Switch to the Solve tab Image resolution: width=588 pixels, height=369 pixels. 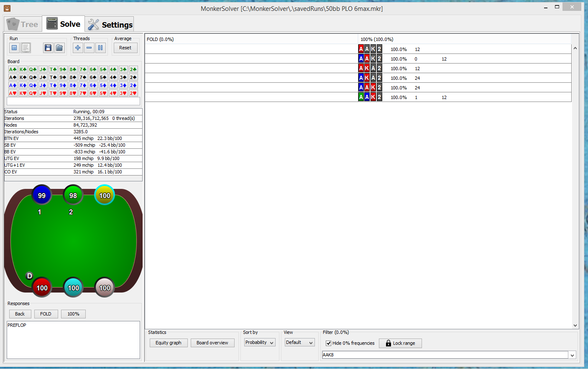pos(64,24)
